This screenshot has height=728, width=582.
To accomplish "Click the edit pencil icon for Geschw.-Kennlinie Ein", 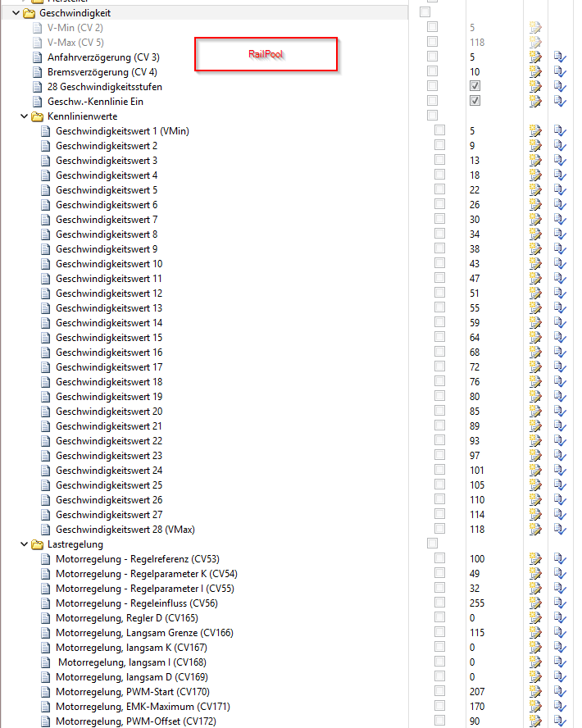I will (x=535, y=101).
